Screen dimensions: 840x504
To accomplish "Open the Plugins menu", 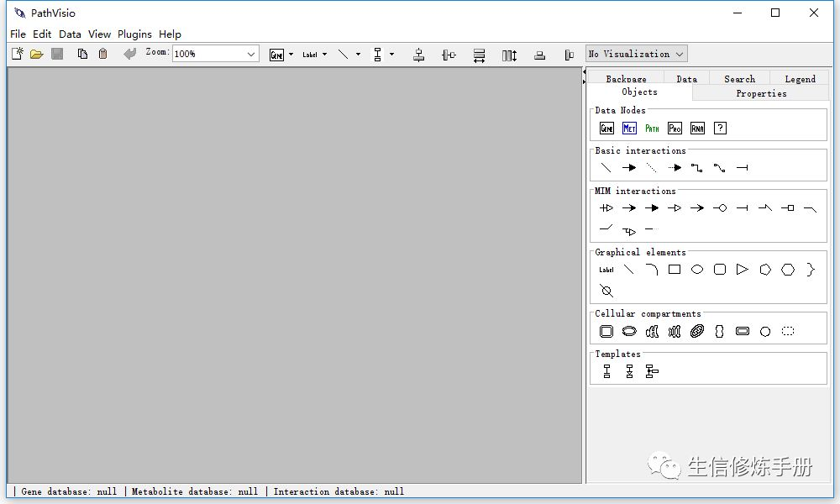I will 134,34.
